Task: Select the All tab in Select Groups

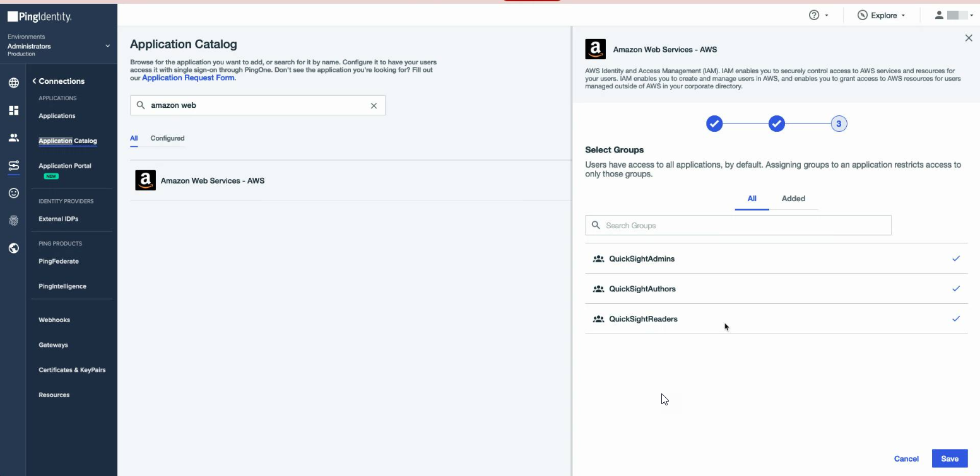Action: coord(752,199)
